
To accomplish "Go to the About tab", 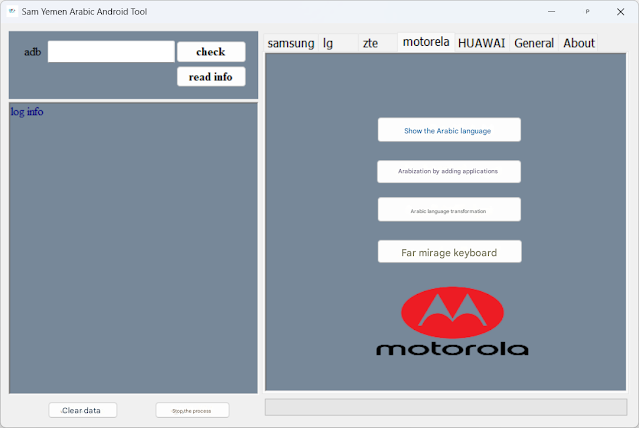I will pos(578,43).
